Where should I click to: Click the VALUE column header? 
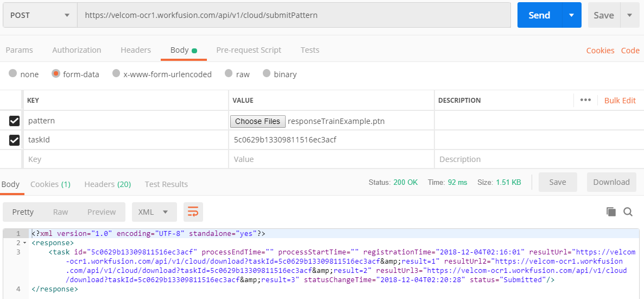point(243,101)
